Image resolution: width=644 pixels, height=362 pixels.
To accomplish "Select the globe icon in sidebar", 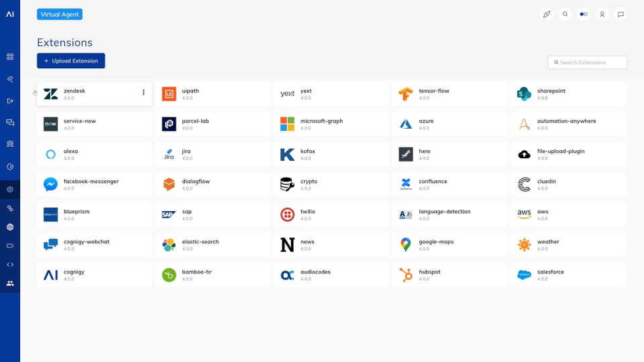I will pos(10,227).
